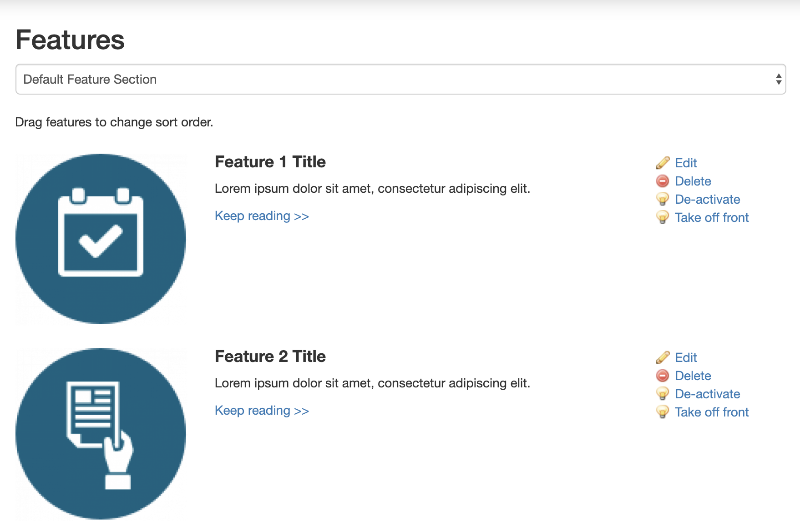800x532 pixels.
Task: Delete Feature 2 using the Delete link
Action: click(693, 376)
